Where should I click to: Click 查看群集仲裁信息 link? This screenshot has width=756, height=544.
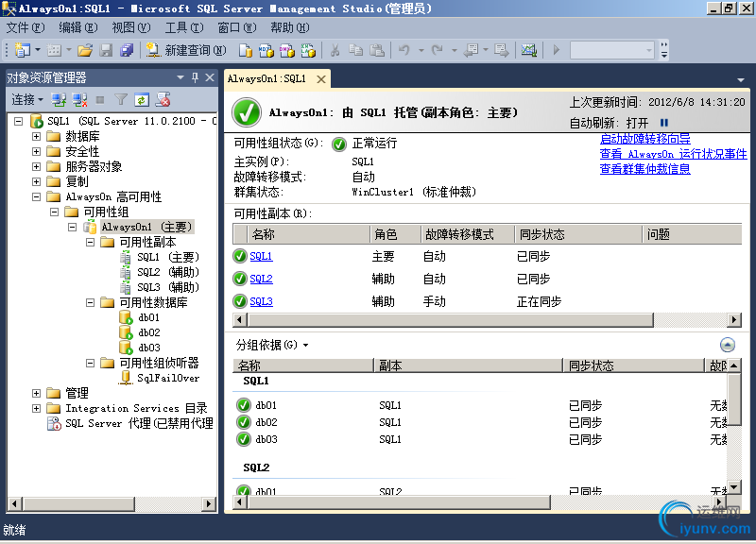pyautogui.click(x=645, y=169)
